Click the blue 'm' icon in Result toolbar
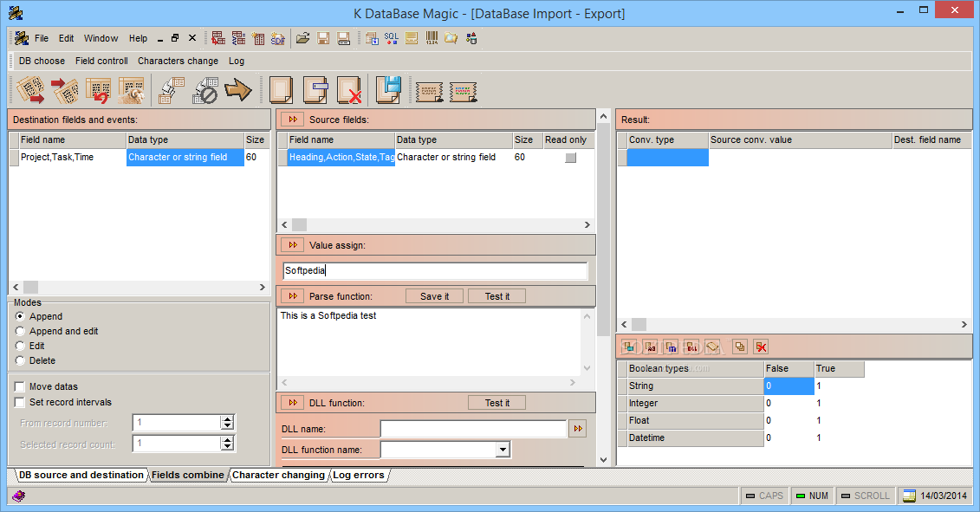 [672, 347]
